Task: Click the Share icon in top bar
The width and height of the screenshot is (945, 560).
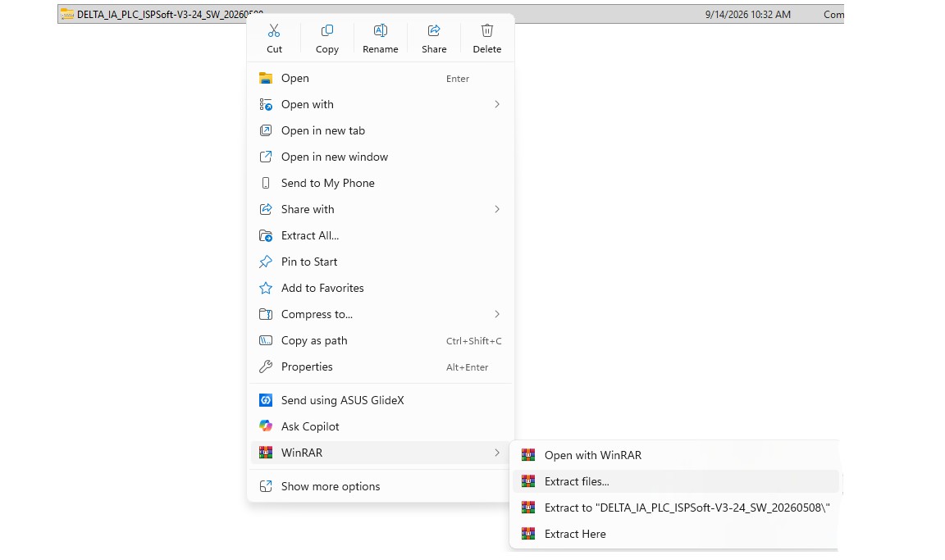Action: tap(434, 30)
